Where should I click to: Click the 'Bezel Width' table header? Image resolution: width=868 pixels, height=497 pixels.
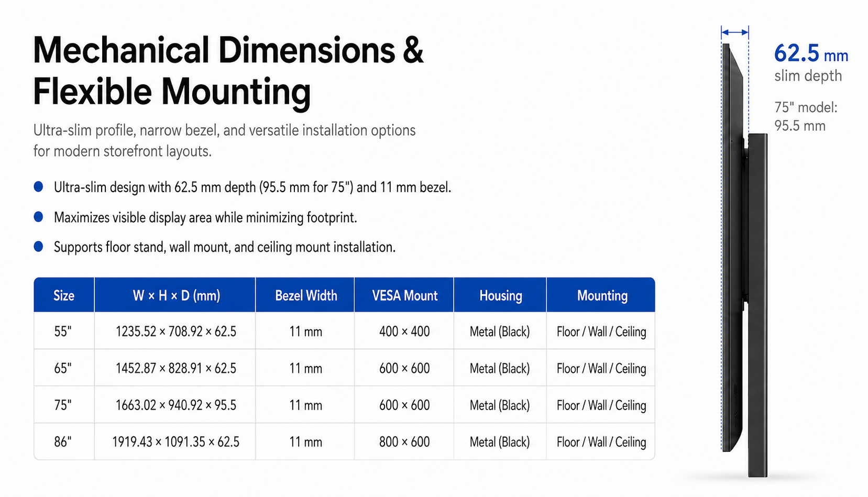306,295
